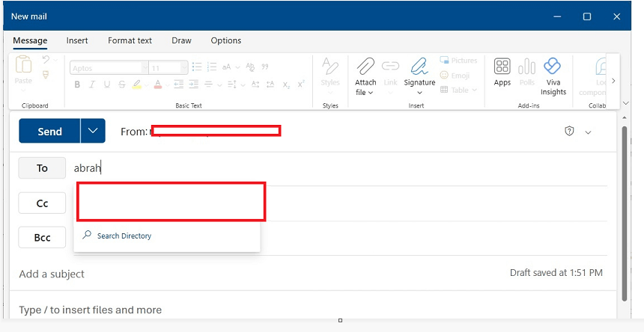Click the To recipients button
This screenshot has width=644, height=332.
(x=42, y=168)
